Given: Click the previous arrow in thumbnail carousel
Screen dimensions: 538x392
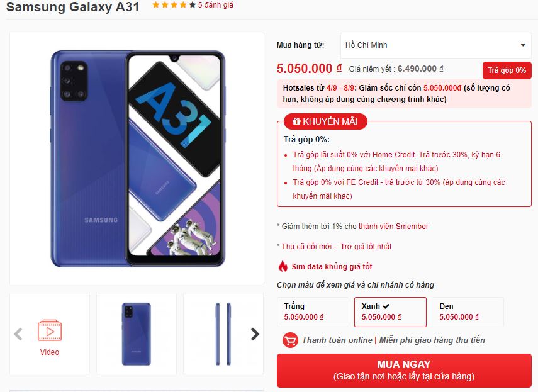Looking at the screenshot, I should (18, 333).
